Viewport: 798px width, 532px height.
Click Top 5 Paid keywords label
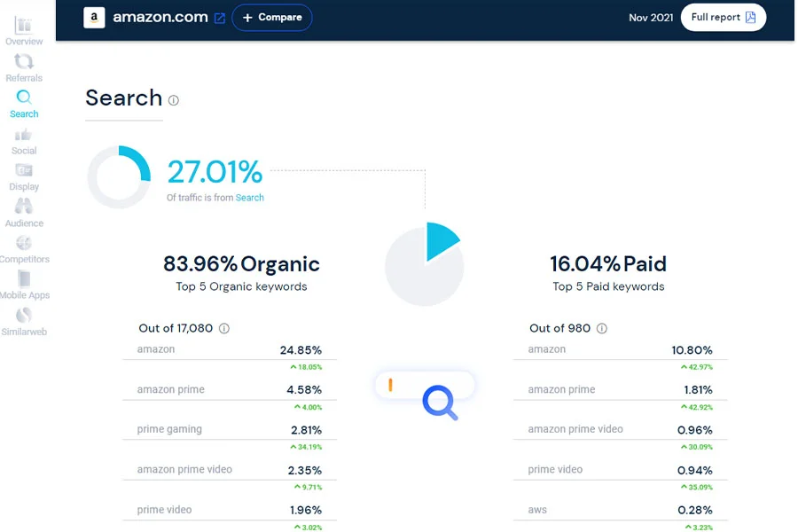[x=608, y=286]
